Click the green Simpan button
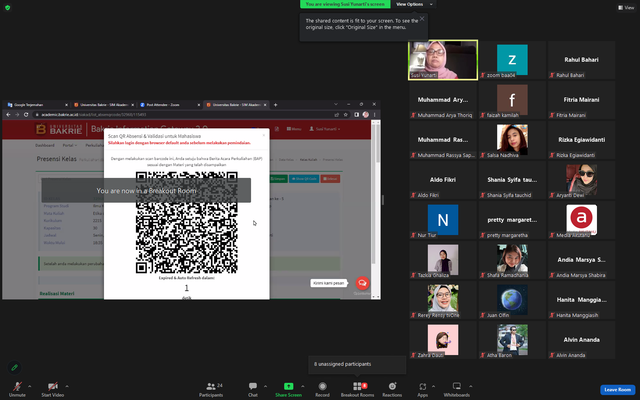Image resolution: width=640 pixels, height=400 pixels. coord(278,179)
